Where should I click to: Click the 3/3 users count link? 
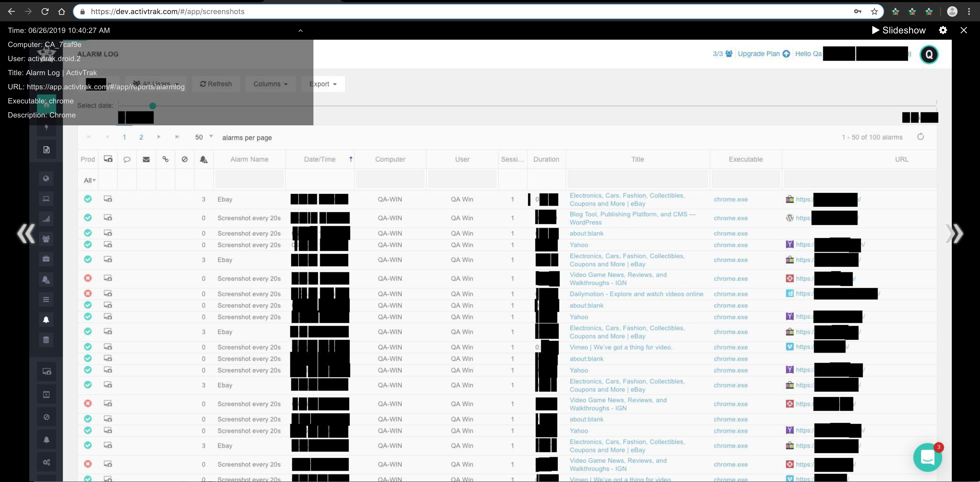pos(722,54)
